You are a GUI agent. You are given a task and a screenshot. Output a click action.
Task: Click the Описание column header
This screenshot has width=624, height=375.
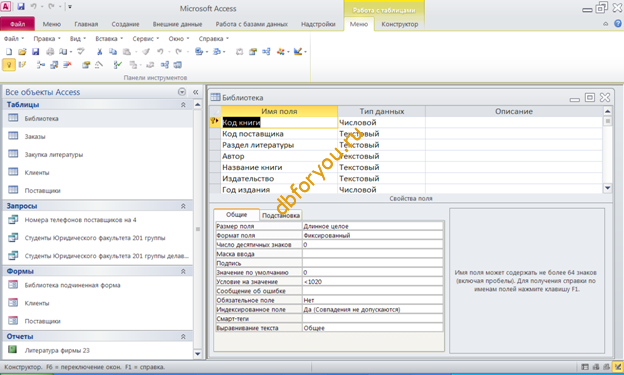[x=514, y=111]
